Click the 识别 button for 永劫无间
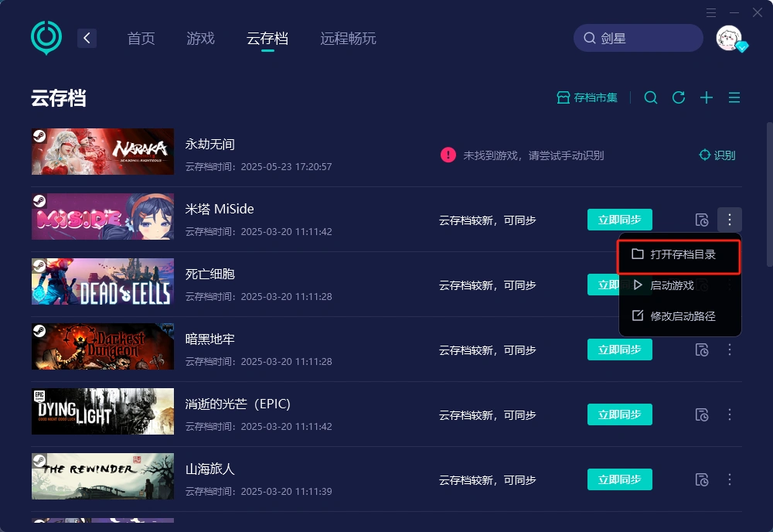This screenshot has height=532, width=773. (717, 155)
